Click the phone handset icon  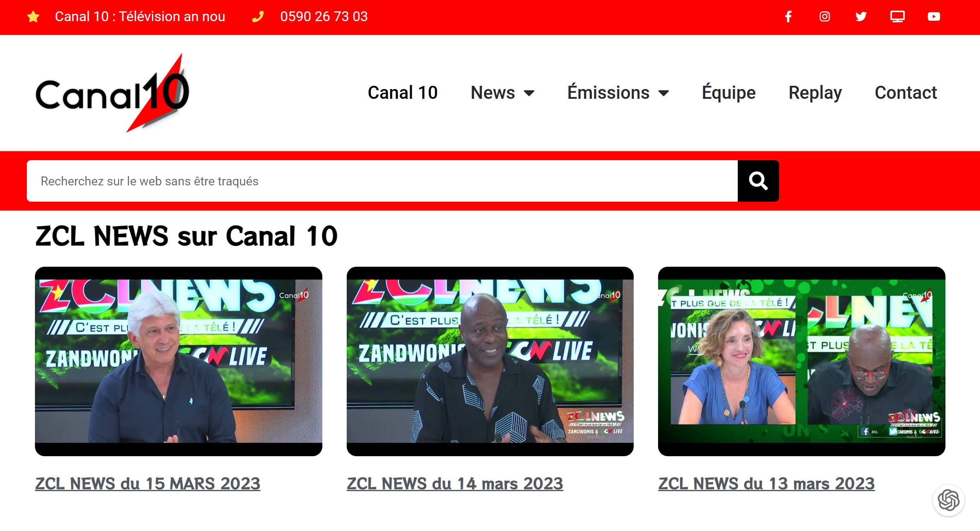click(258, 17)
